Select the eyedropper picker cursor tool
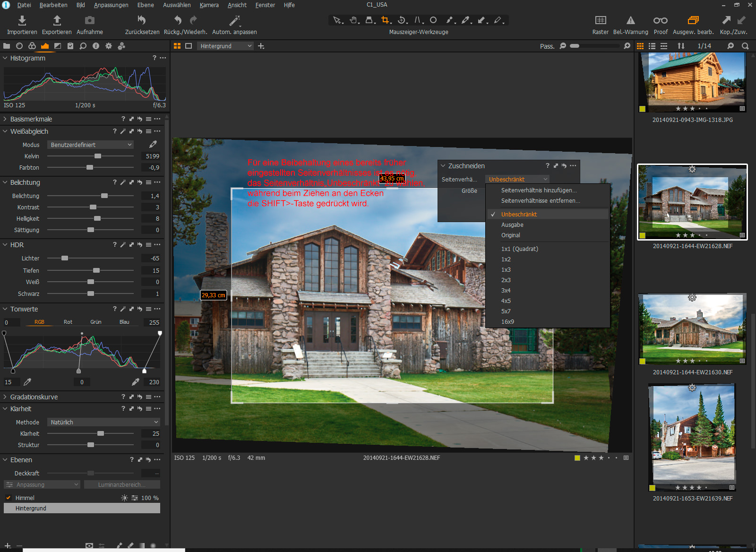Screen dimensions: 756x552 (x=466, y=20)
